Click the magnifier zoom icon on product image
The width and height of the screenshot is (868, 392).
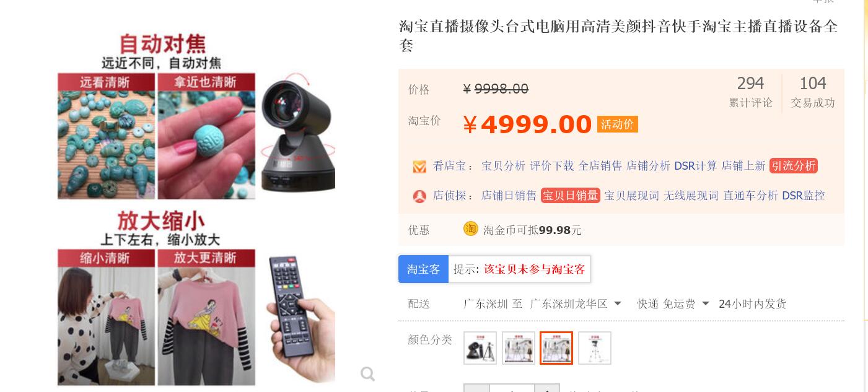pos(367,373)
